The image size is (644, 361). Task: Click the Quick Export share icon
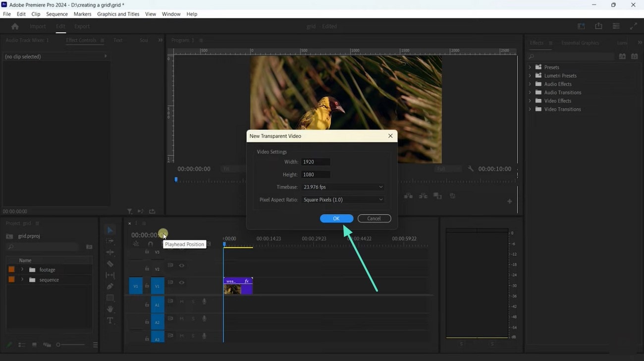point(598,26)
